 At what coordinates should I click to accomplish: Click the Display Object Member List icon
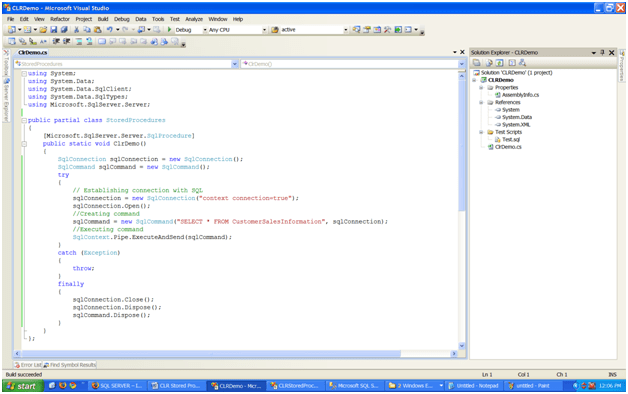[12, 41]
